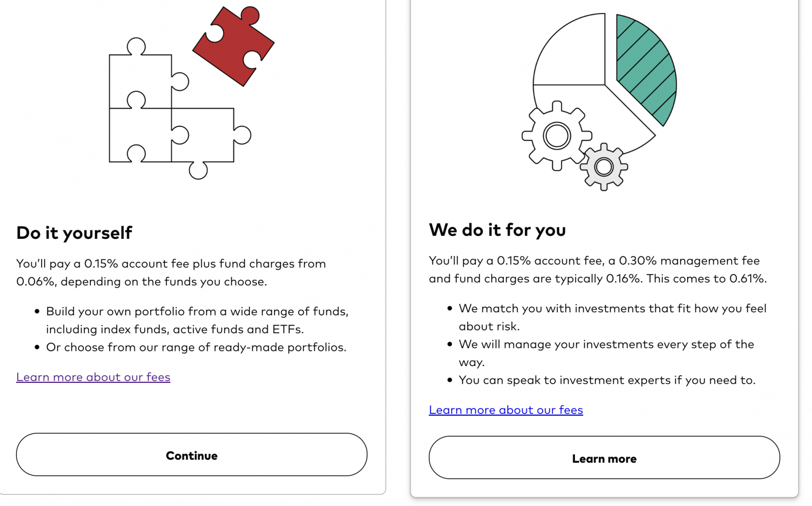Image resolution: width=812 pixels, height=506 pixels.
Task: Select the We do it for you heading
Action: pos(497,230)
